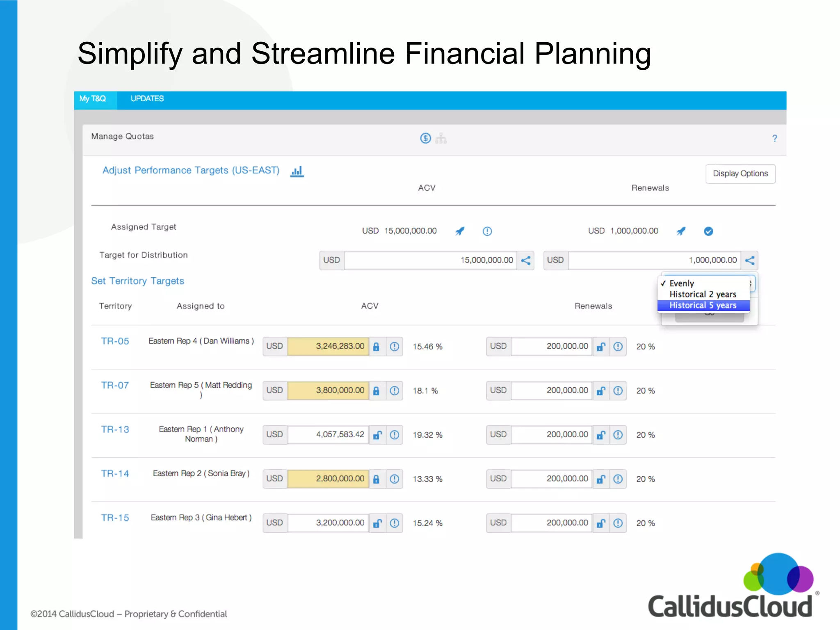
Task: Click the Eastern Rep 4 (Dan Williams) name
Action: (x=201, y=341)
